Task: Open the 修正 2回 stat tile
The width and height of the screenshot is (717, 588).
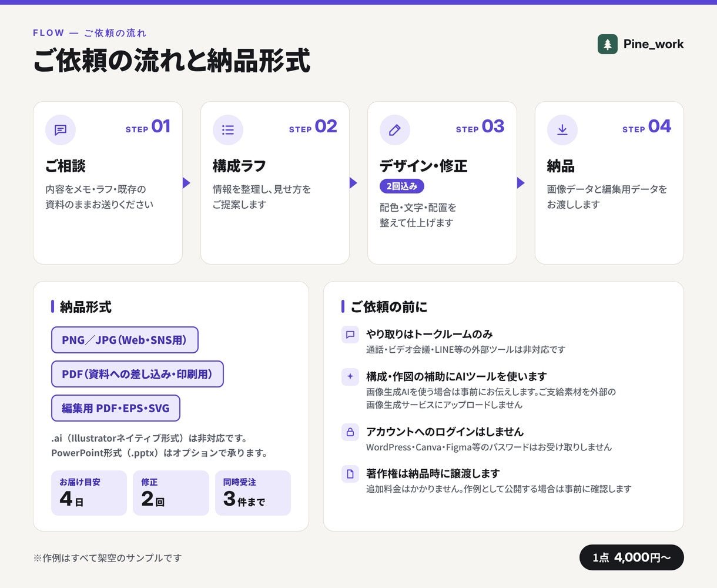Action: [171, 493]
